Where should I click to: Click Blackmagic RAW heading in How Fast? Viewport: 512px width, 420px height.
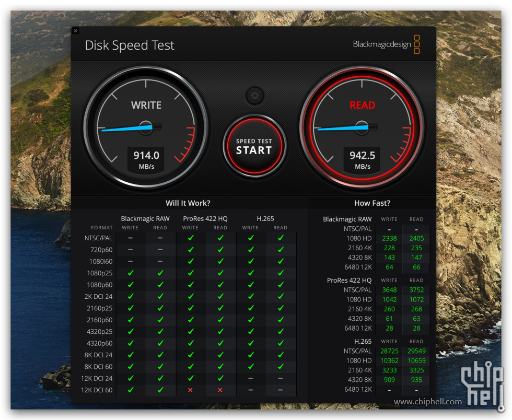[x=347, y=219]
